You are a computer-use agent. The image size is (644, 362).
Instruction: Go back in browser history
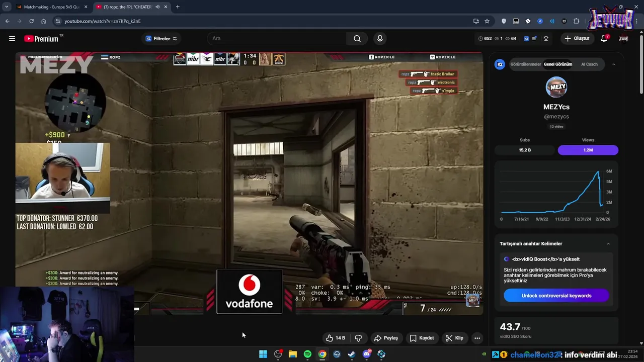tap(7, 21)
